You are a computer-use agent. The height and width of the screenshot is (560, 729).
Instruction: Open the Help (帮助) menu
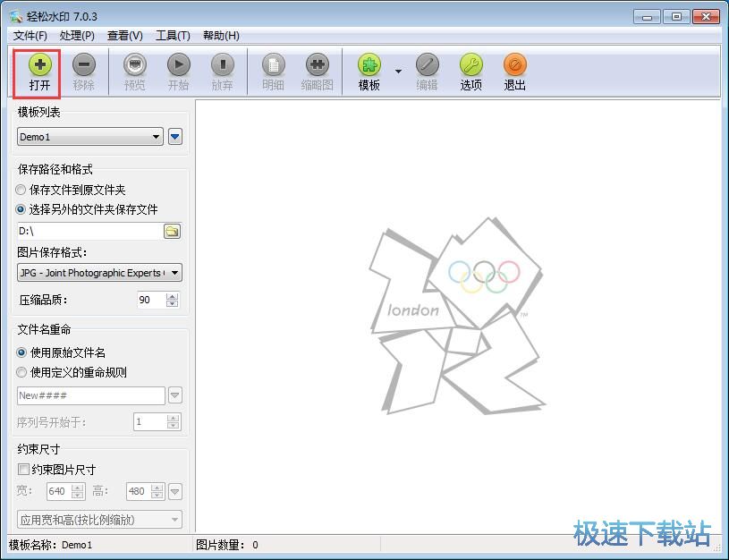[x=221, y=36]
